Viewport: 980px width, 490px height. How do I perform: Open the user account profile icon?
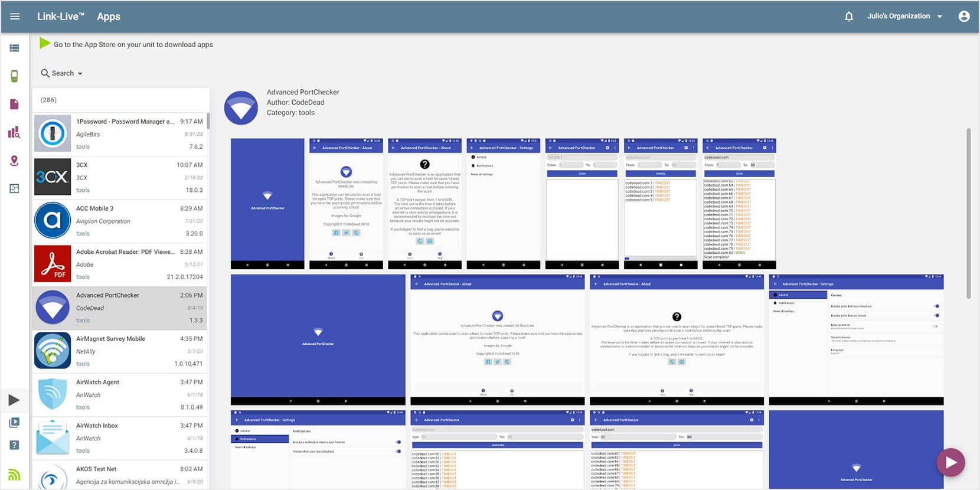[x=964, y=17]
